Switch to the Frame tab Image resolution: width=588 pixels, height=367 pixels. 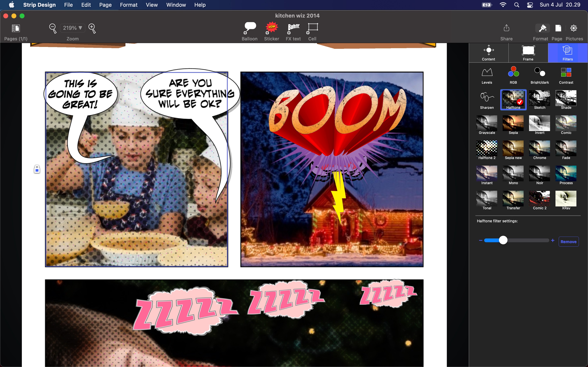(x=528, y=53)
